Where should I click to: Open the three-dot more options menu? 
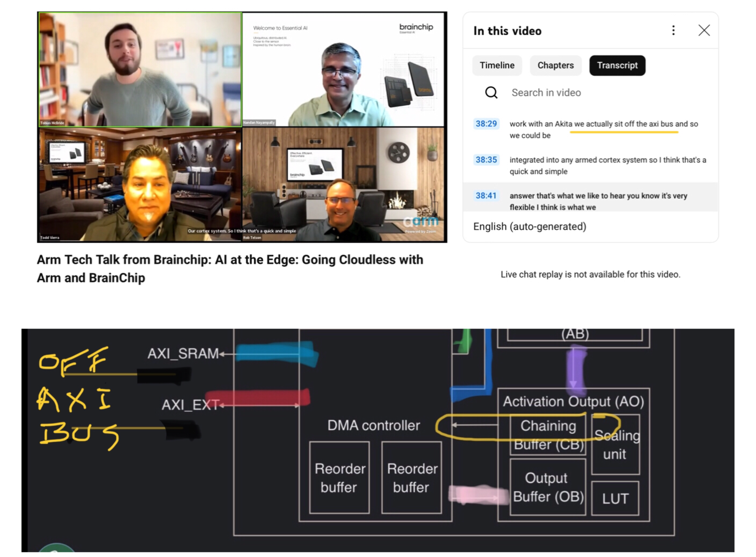673,30
